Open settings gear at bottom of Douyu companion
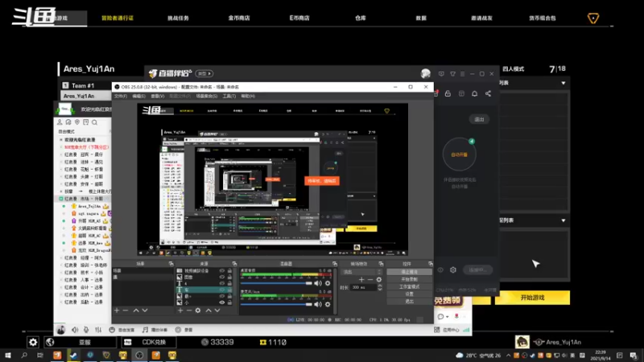Screen dimensions: 644x362 [453, 270]
